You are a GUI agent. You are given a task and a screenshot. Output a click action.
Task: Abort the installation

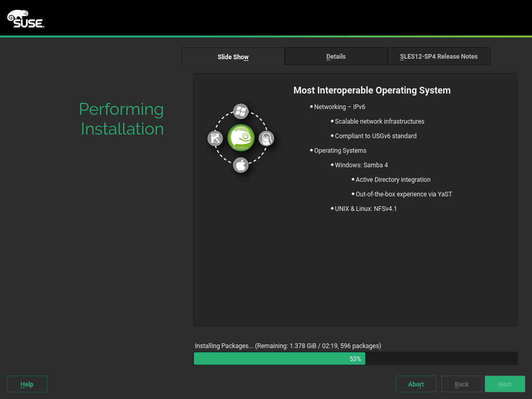click(x=416, y=384)
